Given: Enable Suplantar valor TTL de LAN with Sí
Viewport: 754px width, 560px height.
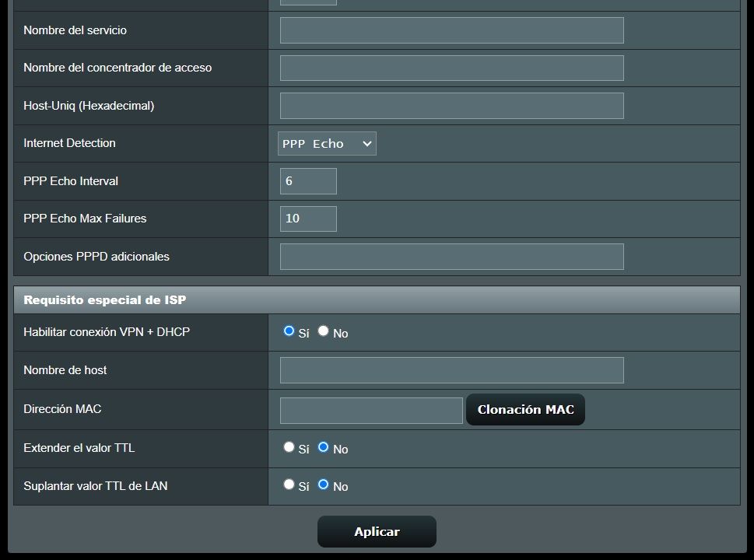Looking at the screenshot, I should point(289,485).
